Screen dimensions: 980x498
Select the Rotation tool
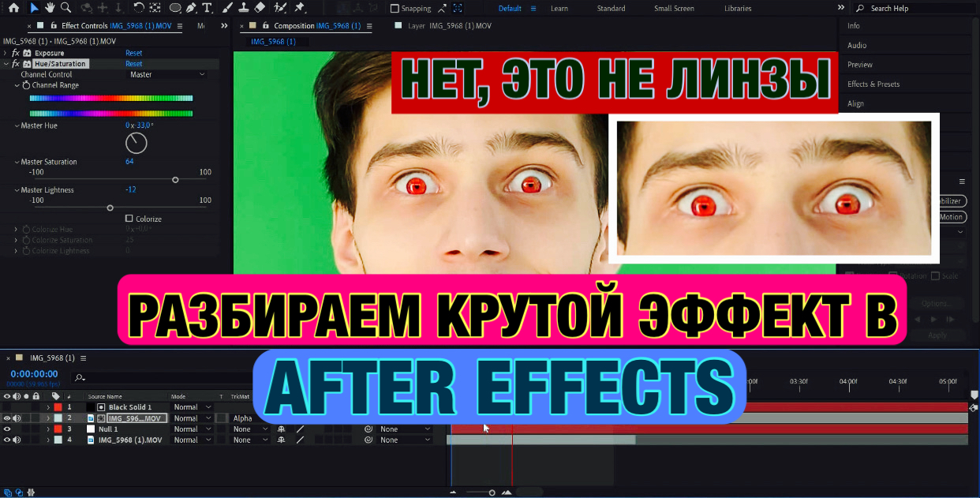(139, 8)
